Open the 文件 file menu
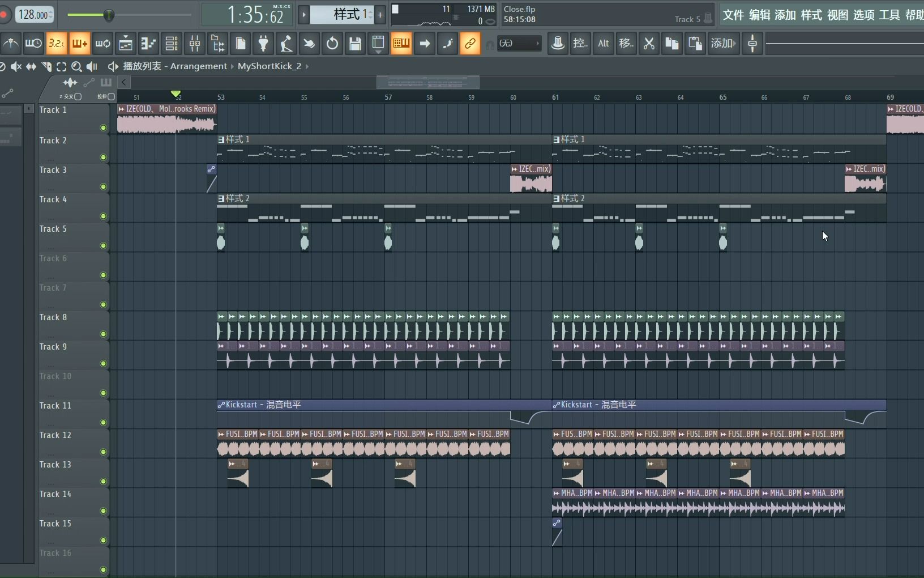Screen dimensions: 924x578 (x=733, y=15)
